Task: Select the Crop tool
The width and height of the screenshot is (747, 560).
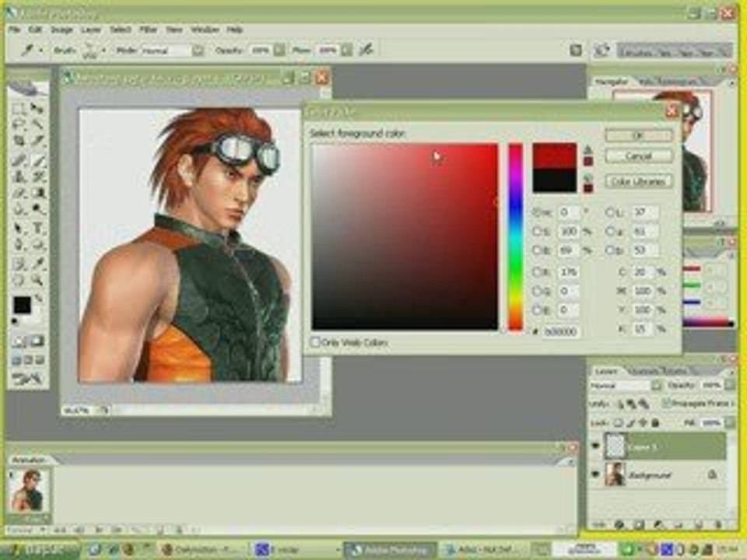Action: tap(19, 142)
